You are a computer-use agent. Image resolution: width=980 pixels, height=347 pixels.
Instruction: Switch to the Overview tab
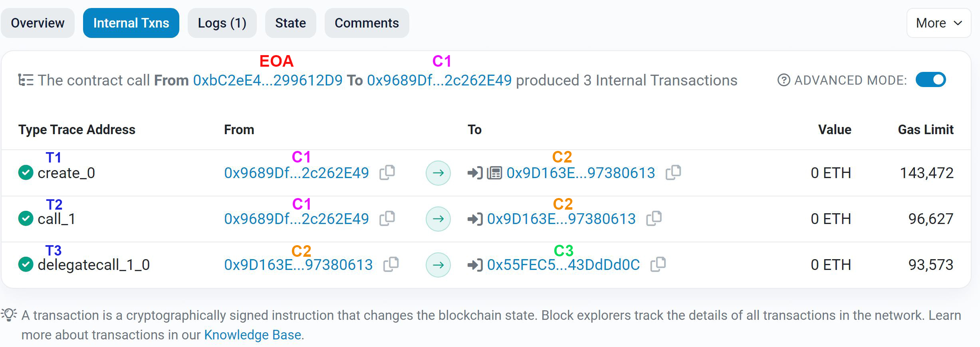point(38,23)
